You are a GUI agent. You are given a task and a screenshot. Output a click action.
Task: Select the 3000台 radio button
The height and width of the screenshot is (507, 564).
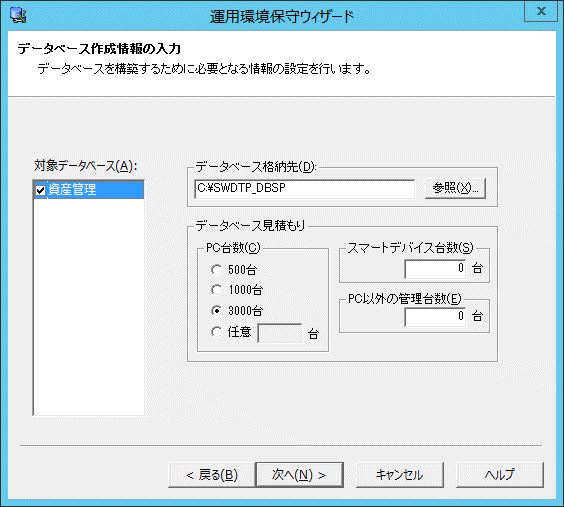pyautogui.click(x=216, y=310)
